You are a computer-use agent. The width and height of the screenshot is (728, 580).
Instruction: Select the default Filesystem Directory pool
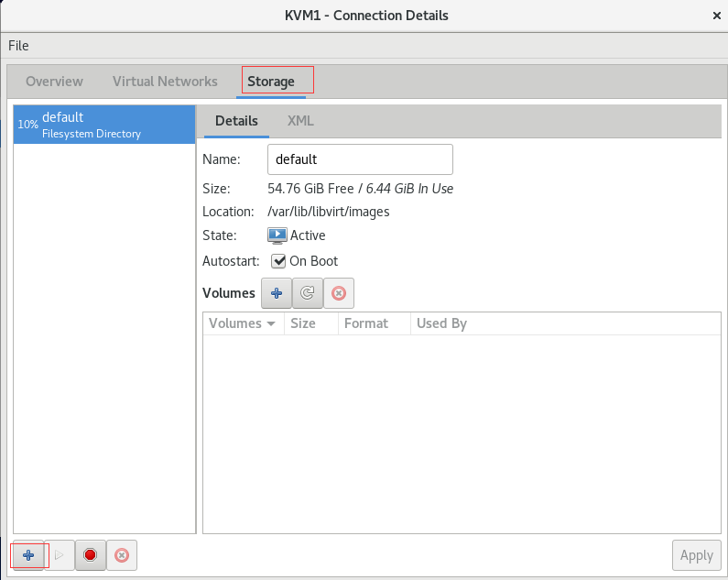point(104,125)
